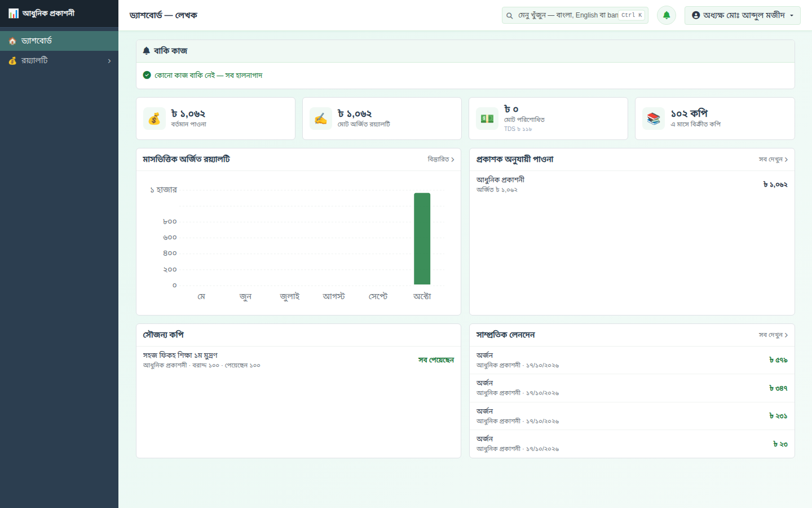Click the ড্যাশবোর্ড house icon in sidebar
Viewport: 812px width, 508px height.
click(12, 41)
